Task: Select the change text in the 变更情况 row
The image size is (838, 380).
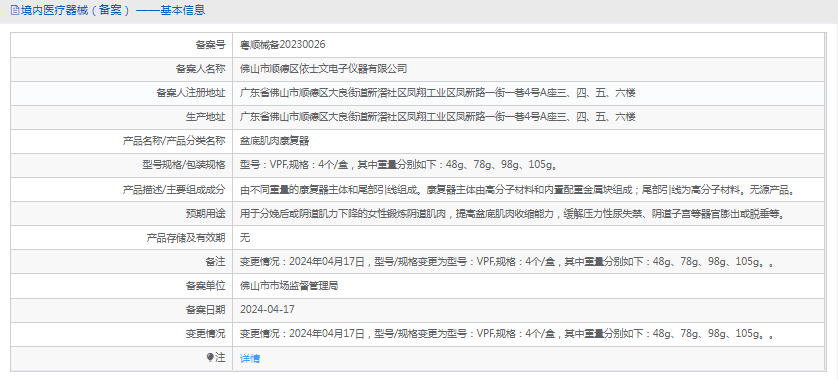Action: pyautogui.click(x=507, y=335)
